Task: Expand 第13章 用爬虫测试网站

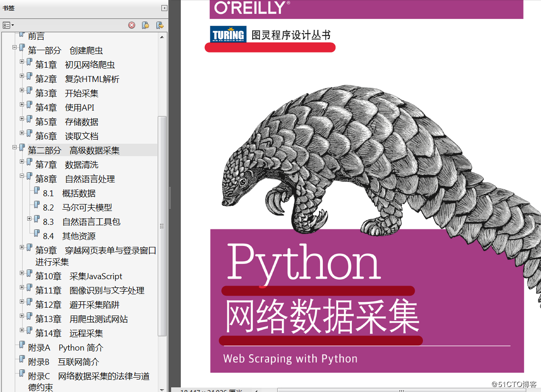Action: coord(22,316)
